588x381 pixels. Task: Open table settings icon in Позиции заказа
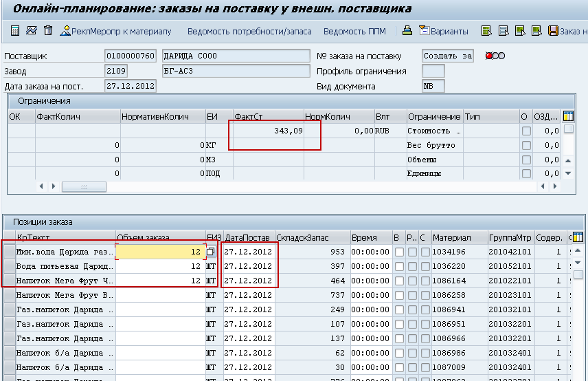tap(578, 237)
